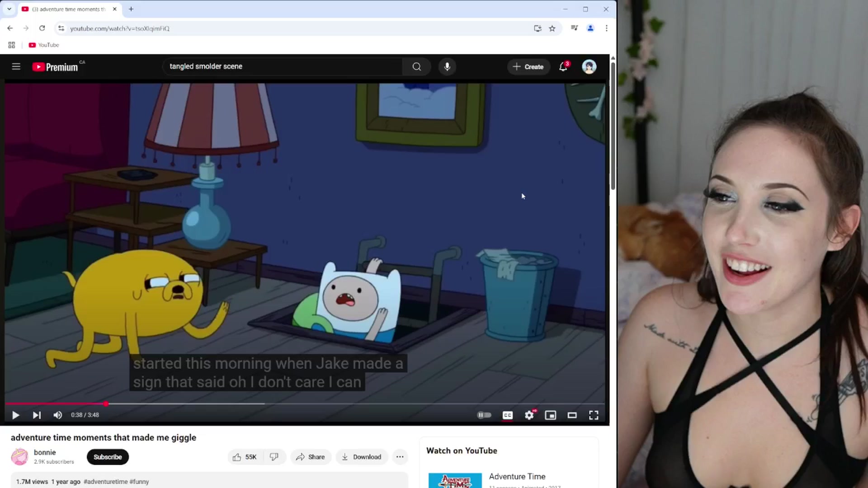868x488 pixels.
Task: Open Adventure Time show card title
Action: coord(517,477)
